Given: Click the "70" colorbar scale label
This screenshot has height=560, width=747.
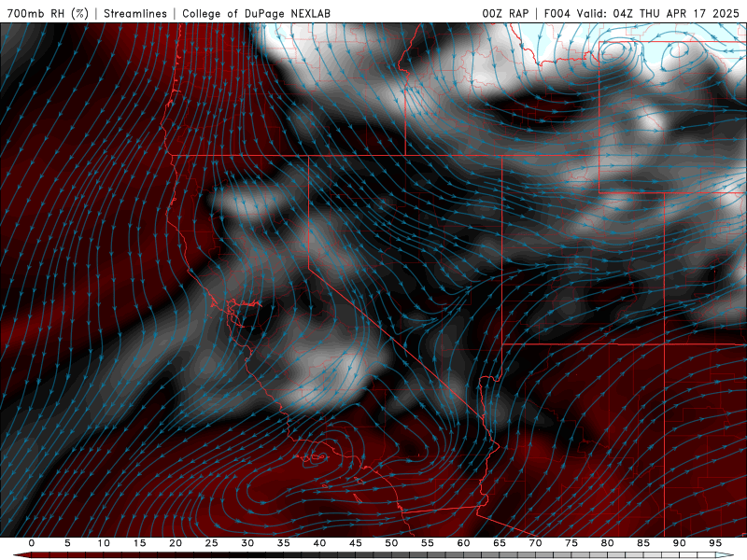Looking at the screenshot, I should [535, 543].
